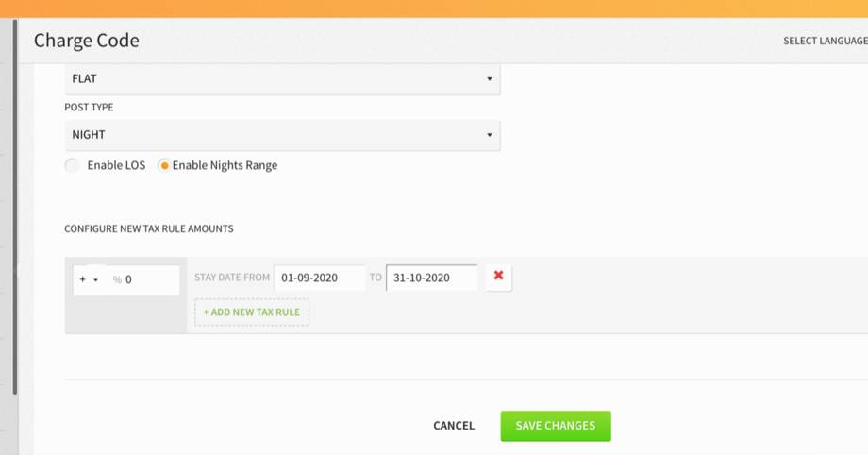Click the stay date to field 31-10-2020
The width and height of the screenshot is (868, 455).
[x=432, y=278]
